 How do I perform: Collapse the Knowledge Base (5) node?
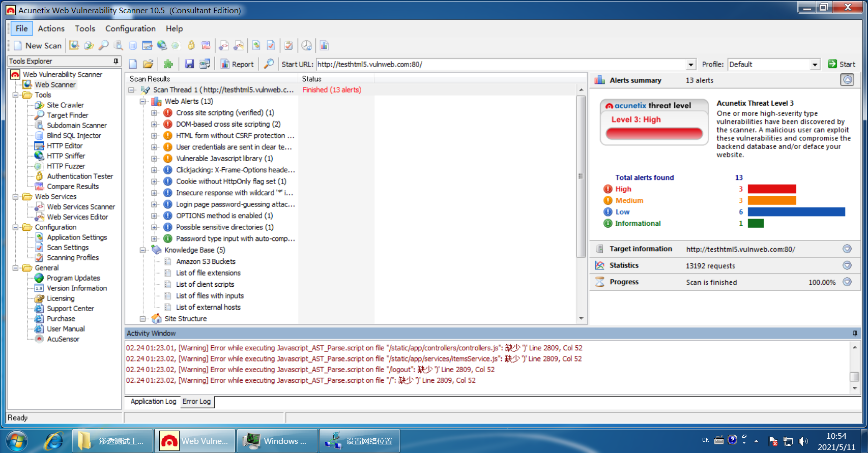[x=143, y=250]
